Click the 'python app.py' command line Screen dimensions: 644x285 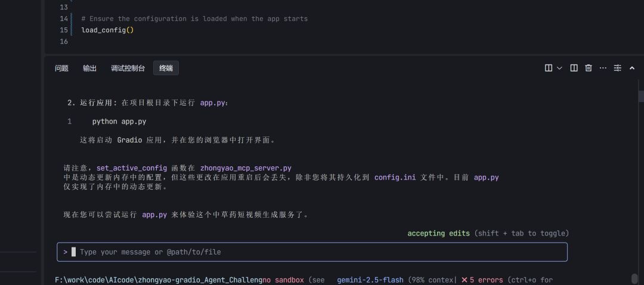coord(119,122)
